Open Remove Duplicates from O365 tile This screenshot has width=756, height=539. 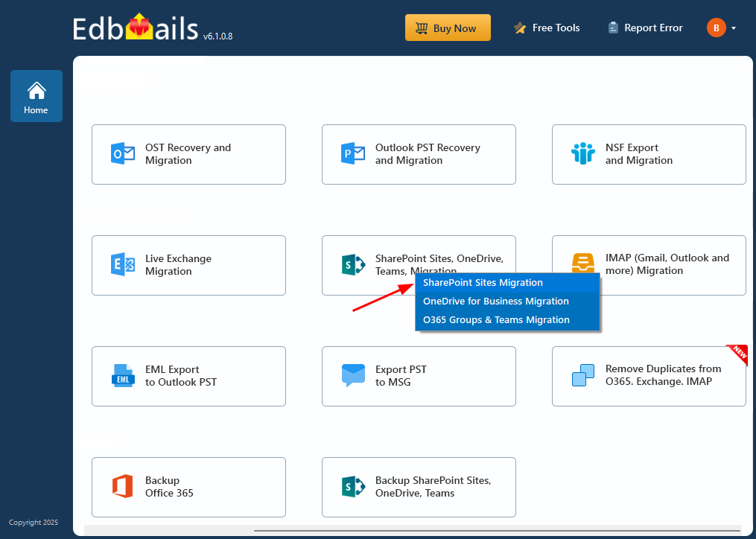649,376
